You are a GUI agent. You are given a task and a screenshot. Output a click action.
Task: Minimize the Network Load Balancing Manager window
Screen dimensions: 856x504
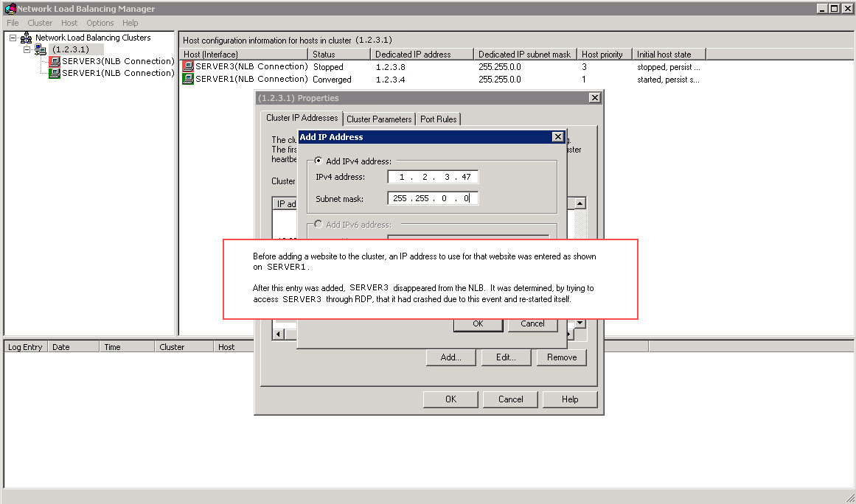[x=822, y=8]
